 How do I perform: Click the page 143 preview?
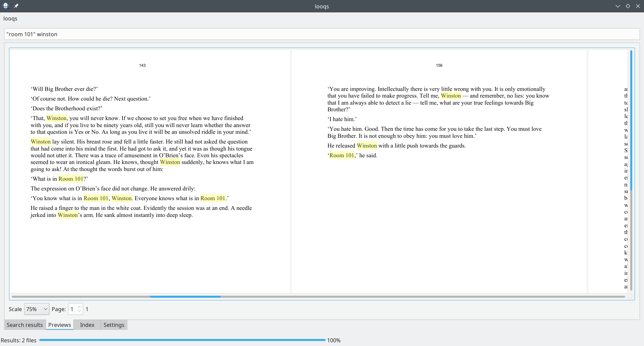point(150,171)
